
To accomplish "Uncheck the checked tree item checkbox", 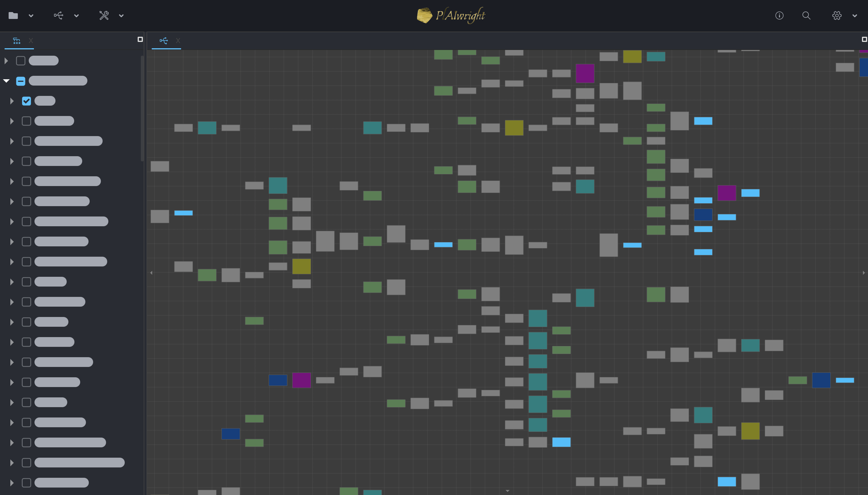I will pos(26,100).
